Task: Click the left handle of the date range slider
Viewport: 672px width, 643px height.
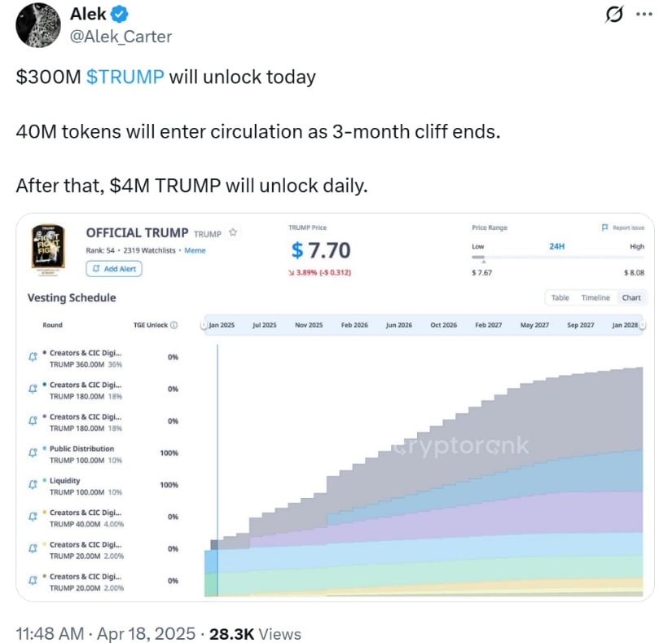Action: [204, 325]
